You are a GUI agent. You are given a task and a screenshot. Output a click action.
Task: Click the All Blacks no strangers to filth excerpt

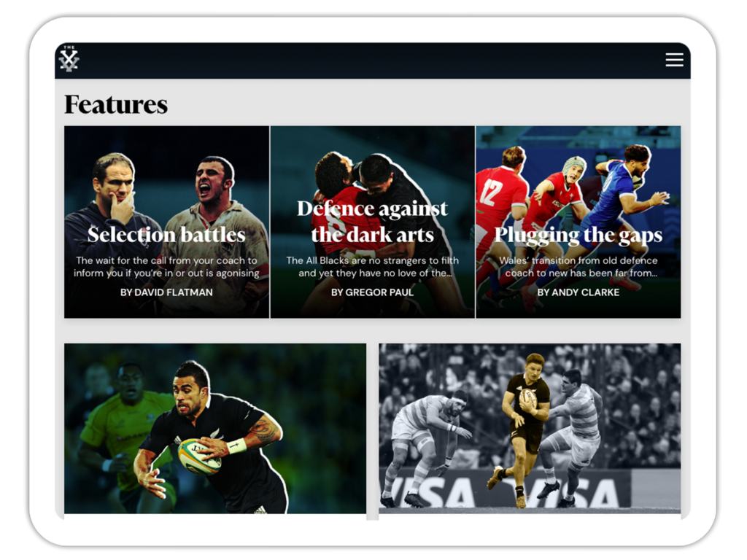tap(373, 267)
